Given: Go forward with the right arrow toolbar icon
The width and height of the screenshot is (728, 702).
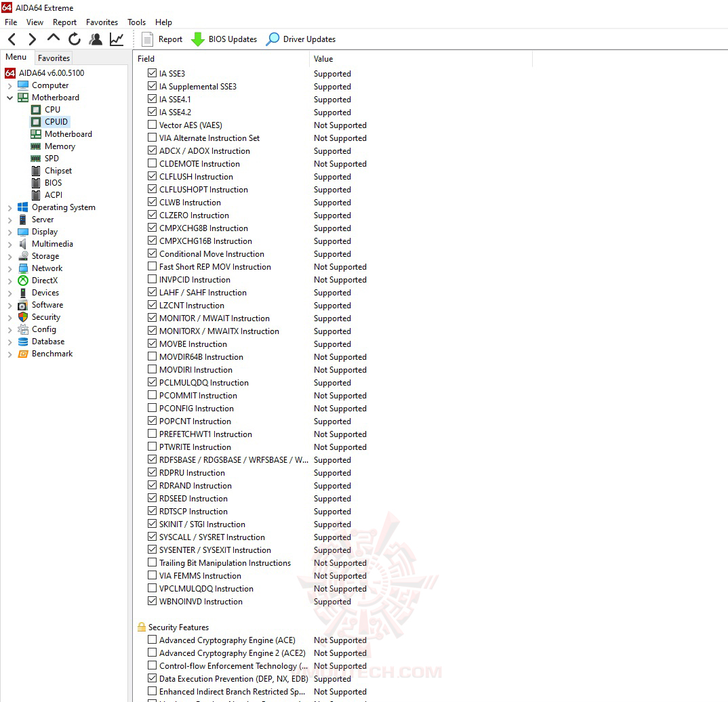Looking at the screenshot, I should [x=32, y=39].
